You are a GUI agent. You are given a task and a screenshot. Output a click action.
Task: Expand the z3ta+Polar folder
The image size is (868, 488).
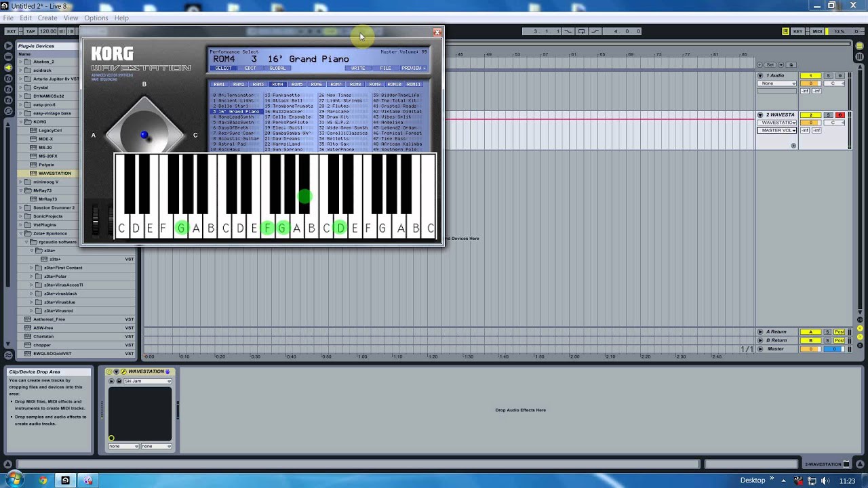pyautogui.click(x=31, y=277)
